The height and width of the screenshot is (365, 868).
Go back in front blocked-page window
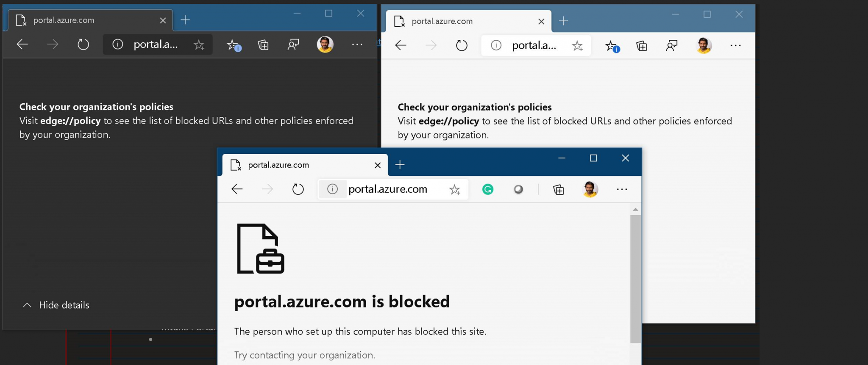point(237,189)
